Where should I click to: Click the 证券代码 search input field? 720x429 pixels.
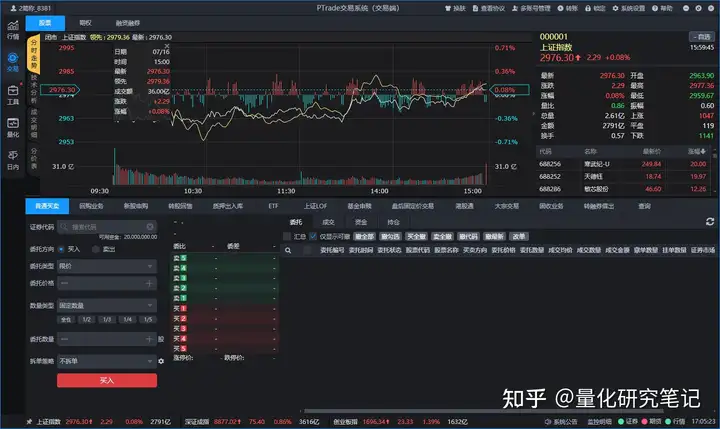(107, 226)
